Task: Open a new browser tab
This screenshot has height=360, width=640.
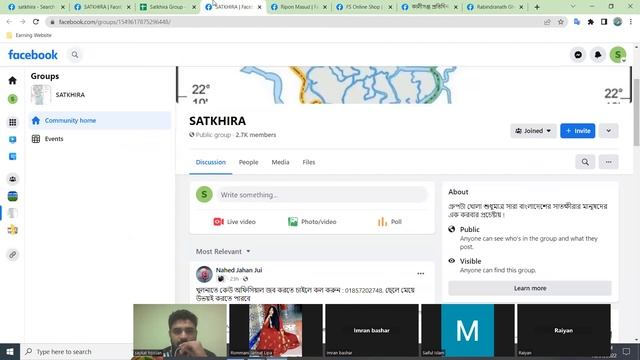Action: click(x=537, y=7)
